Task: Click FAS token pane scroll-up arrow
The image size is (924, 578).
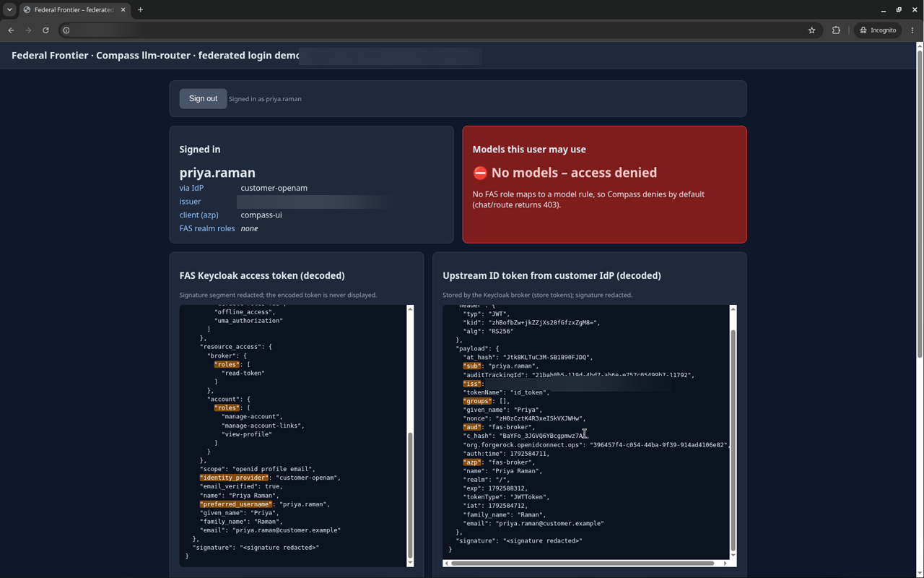Action: click(410, 309)
